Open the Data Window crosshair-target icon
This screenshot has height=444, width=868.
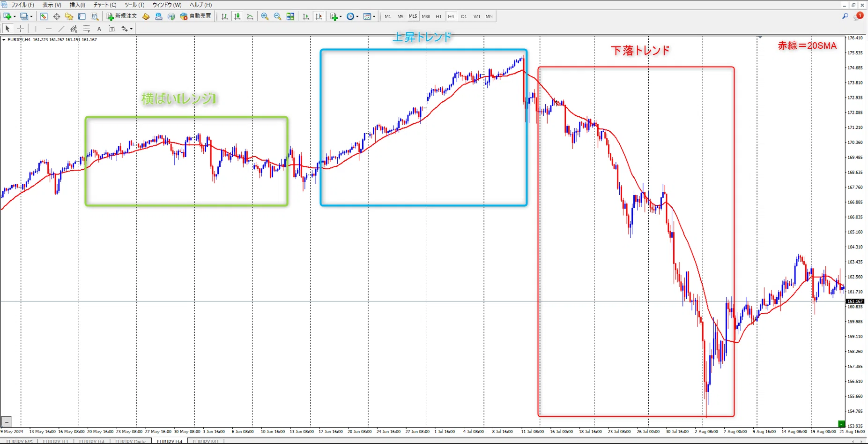57,16
